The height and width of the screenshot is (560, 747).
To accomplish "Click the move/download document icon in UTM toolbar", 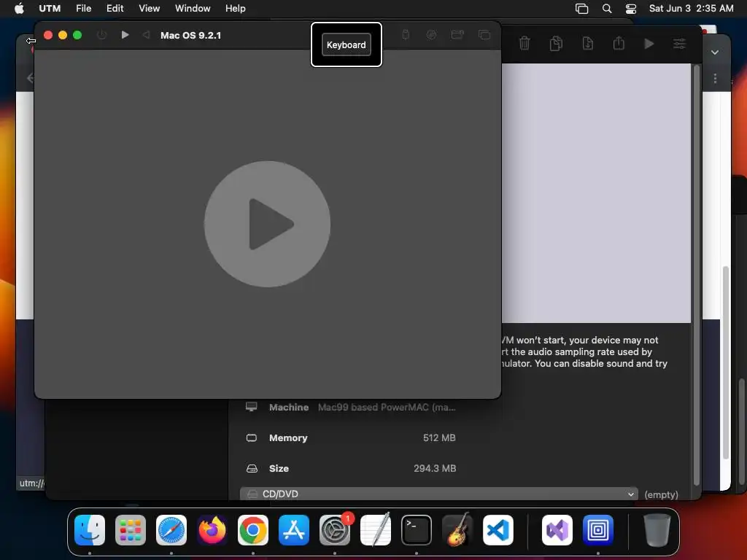I will [588, 43].
